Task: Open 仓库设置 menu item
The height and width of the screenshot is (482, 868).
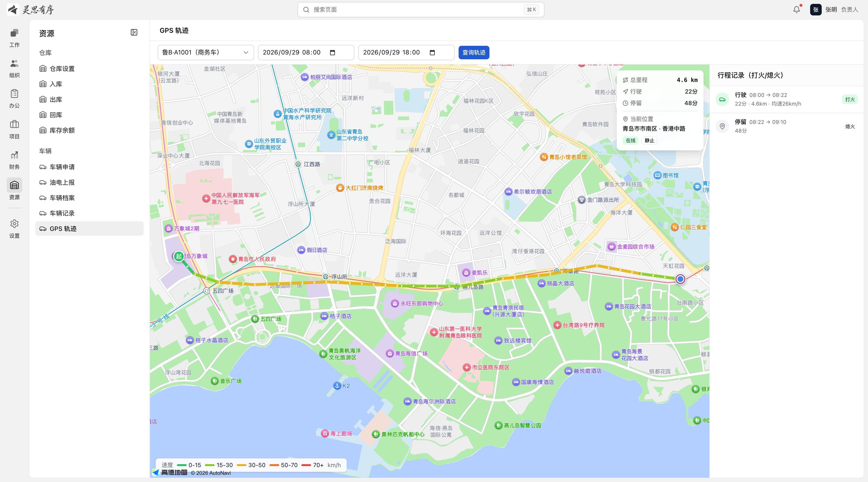Action: [89, 69]
